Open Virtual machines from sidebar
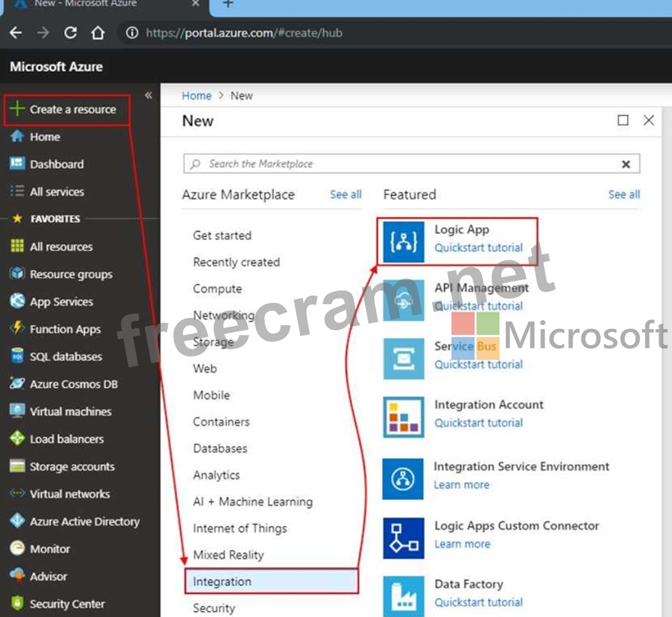Image resolution: width=672 pixels, height=617 pixels. click(70, 412)
